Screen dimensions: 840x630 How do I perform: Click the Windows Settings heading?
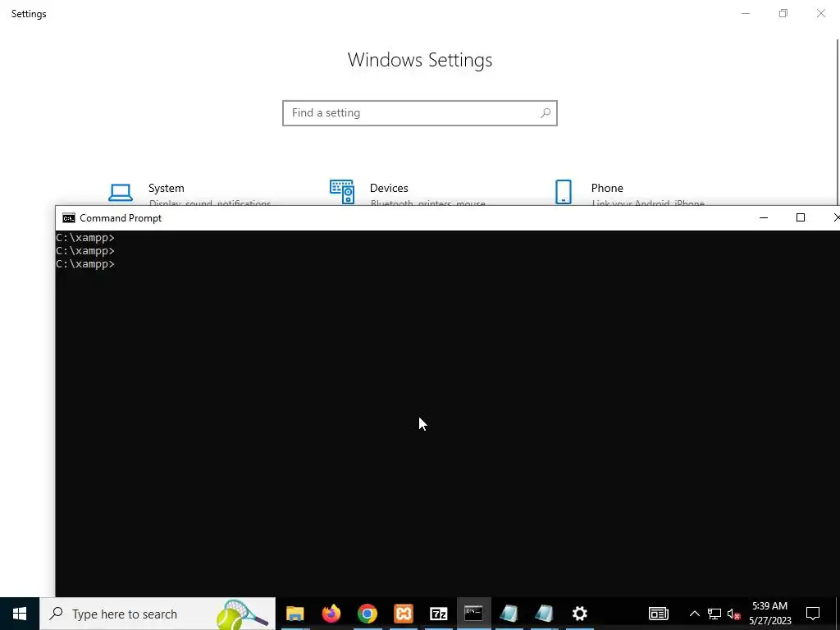419,60
